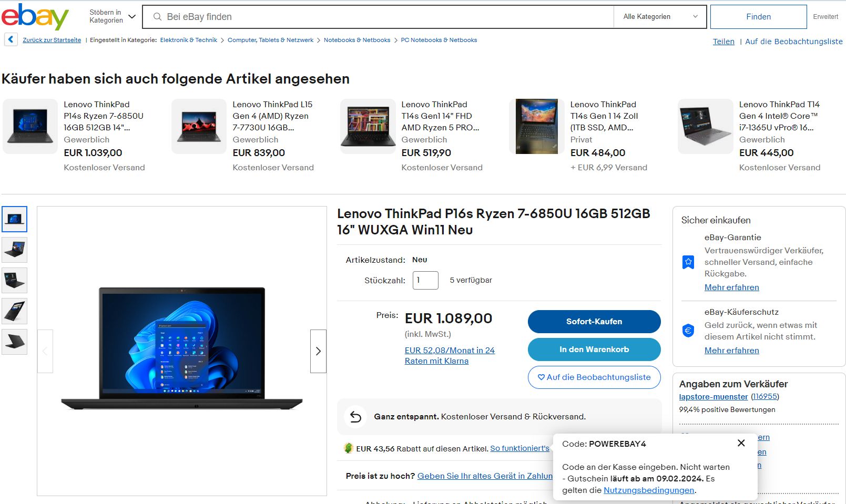Click the Code: POWEREBAY4 text
The image size is (846, 504).
(604, 444)
